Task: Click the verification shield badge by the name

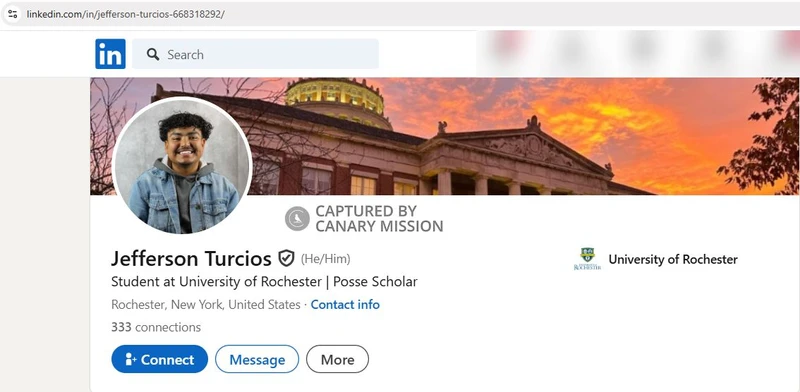Action: [x=286, y=258]
